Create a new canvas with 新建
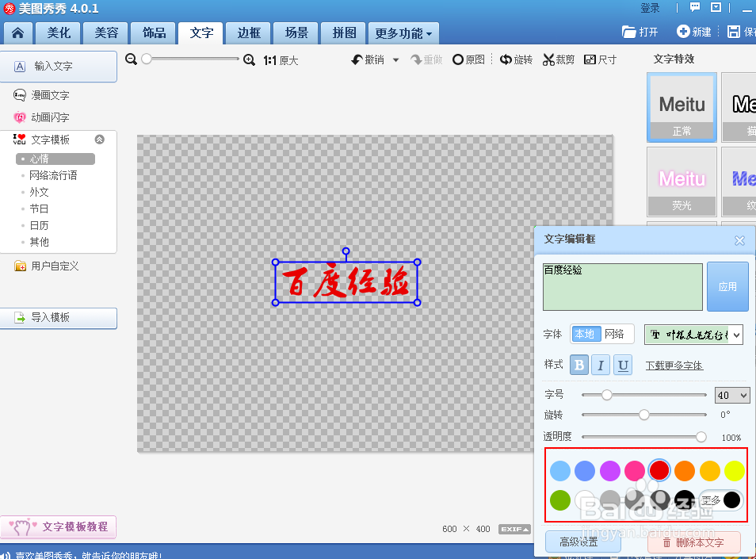Viewport: 756px width, 559px height. pos(694,32)
